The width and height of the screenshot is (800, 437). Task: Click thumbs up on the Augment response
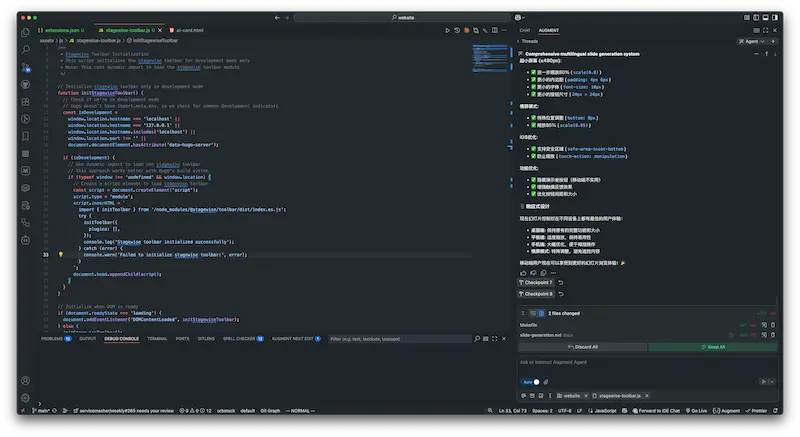click(523, 273)
